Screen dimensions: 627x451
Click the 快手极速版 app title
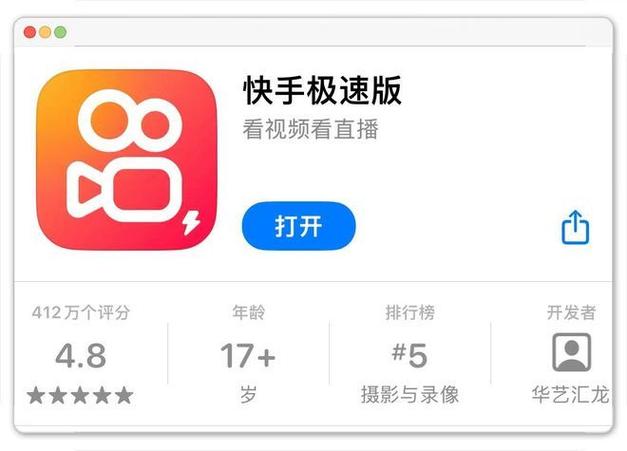[x=322, y=91]
